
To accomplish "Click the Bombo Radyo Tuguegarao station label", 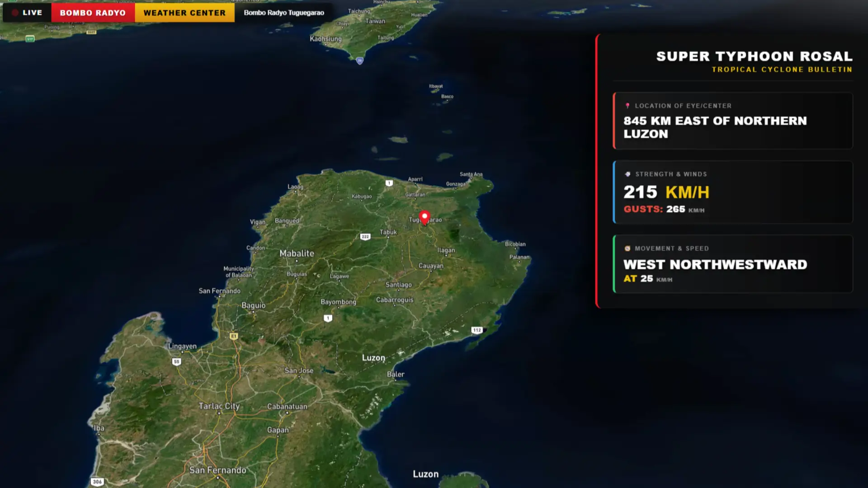I will tap(284, 13).
